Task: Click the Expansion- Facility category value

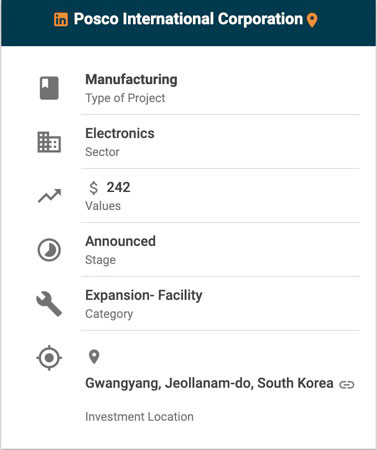Action: coord(144,295)
